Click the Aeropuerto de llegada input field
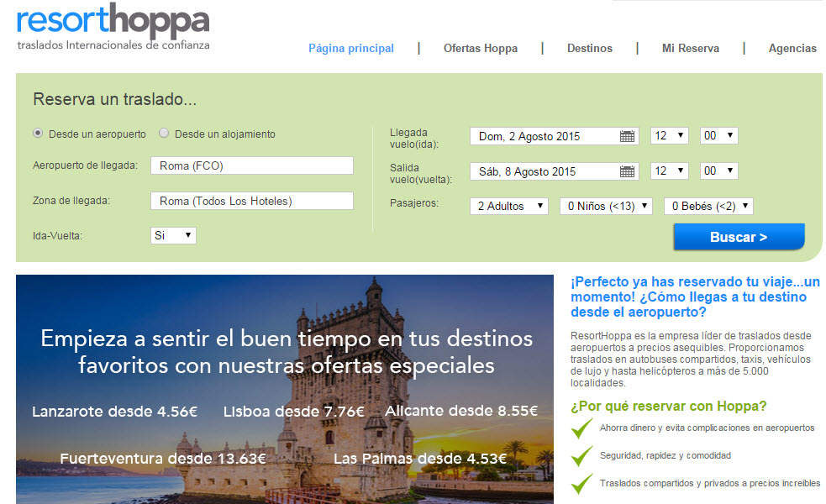826x504 pixels. click(x=251, y=165)
